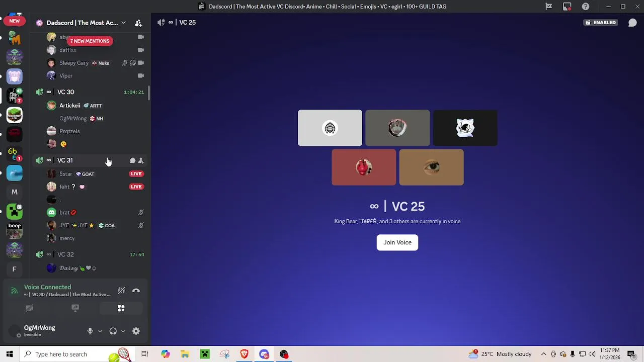The image size is (644, 362).
Task: Invite people to VC 31
Action: pyautogui.click(x=141, y=160)
